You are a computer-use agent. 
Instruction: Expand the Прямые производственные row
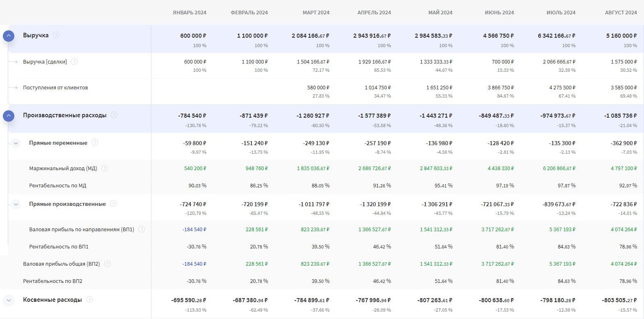pyautogui.click(x=16, y=204)
